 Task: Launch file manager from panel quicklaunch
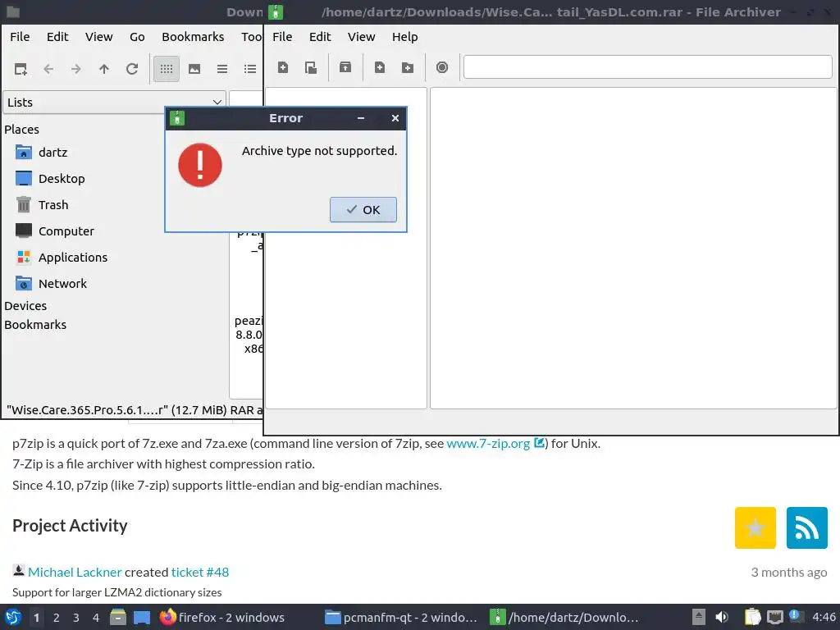[x=118, y=617]
